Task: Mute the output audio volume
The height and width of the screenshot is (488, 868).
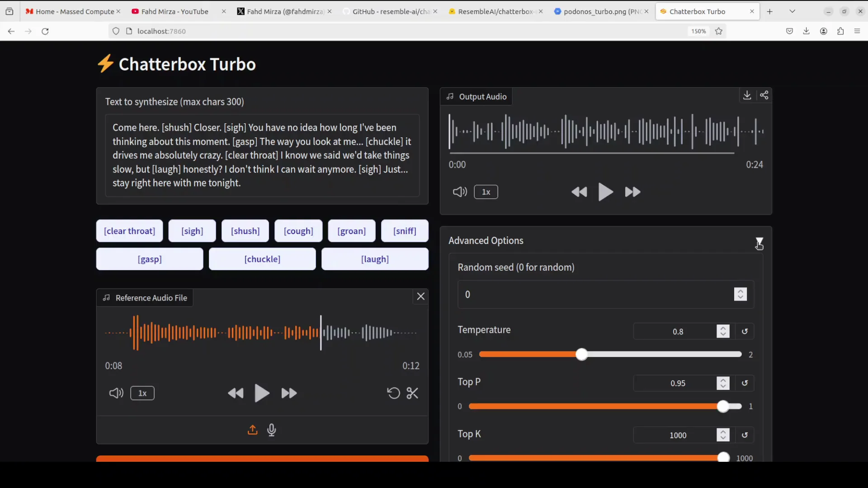Action: (x=459, y=192)
